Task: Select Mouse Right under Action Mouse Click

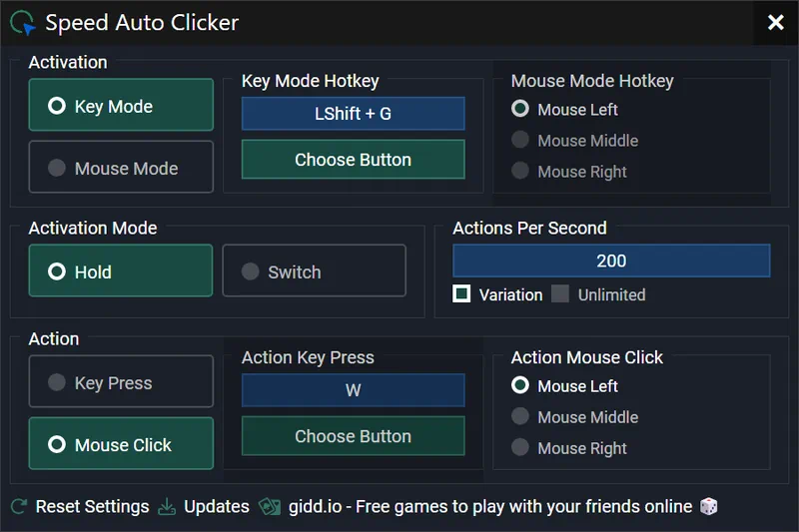Action: point(520,448)
